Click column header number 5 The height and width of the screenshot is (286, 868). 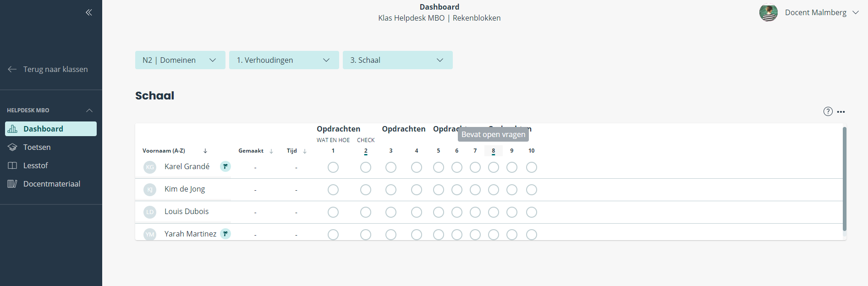439,151
